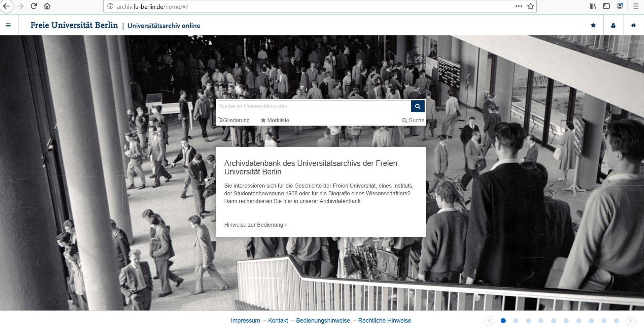Start search with the magnifier button
This screenshot has width=644, height=329.
[418, 106]
